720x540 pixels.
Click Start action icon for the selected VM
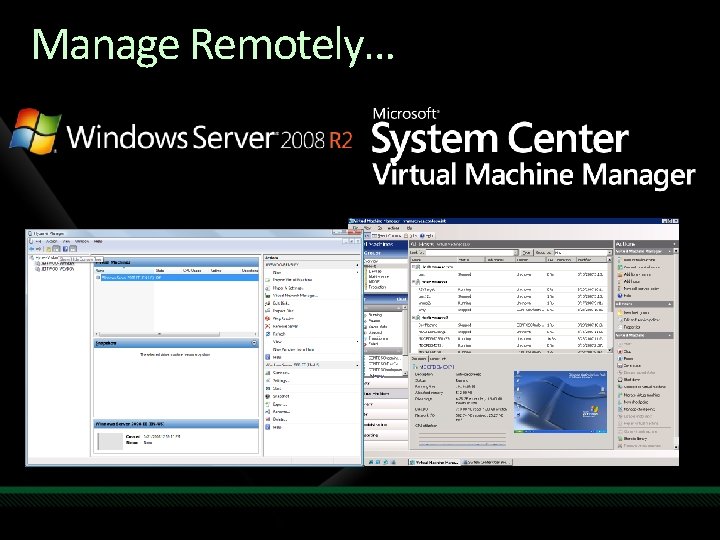268,388
